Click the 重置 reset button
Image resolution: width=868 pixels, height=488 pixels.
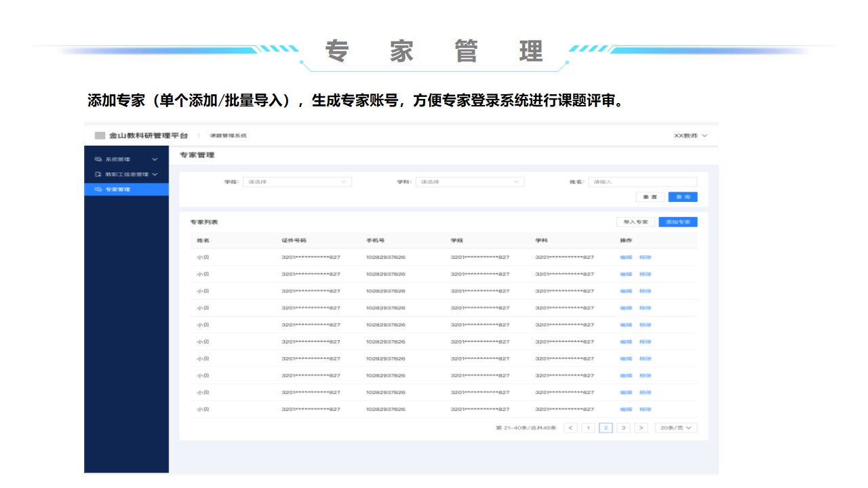coord(650,197)
